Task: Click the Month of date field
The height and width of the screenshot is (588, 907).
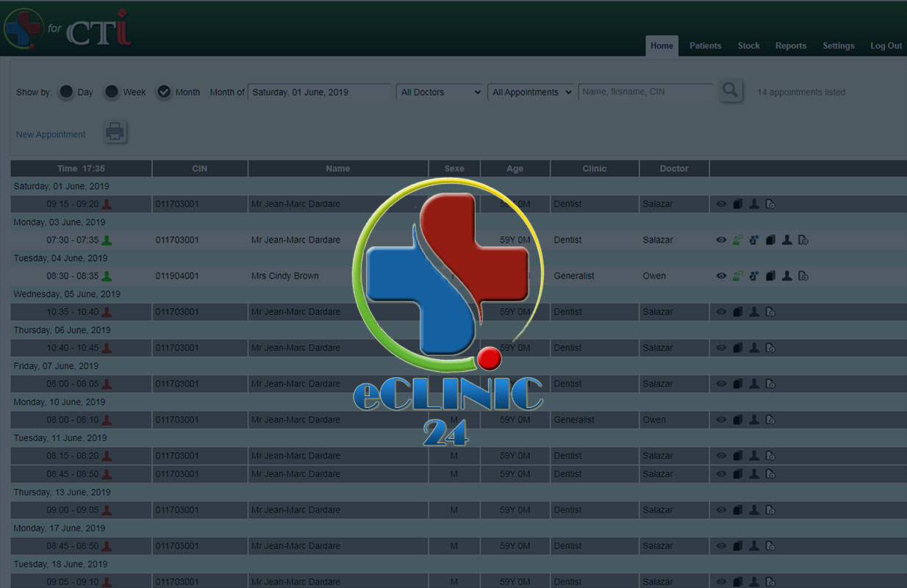Action: (x=319, y=92)
